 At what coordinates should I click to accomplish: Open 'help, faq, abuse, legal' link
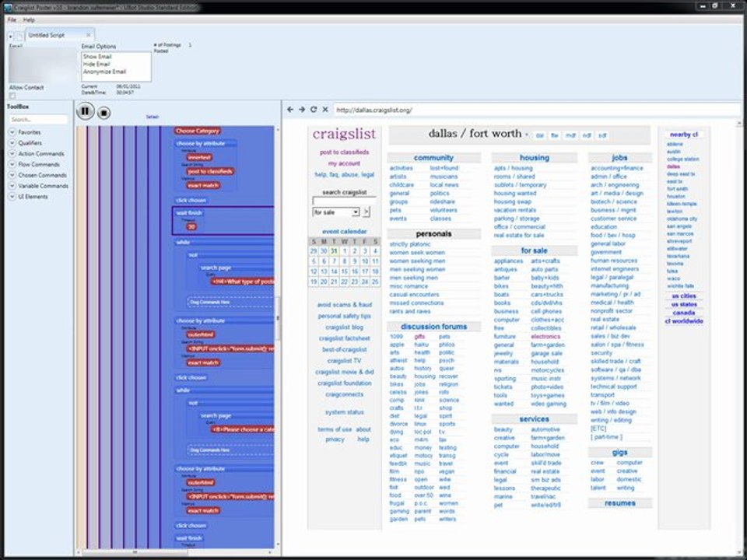click(345, 174)
